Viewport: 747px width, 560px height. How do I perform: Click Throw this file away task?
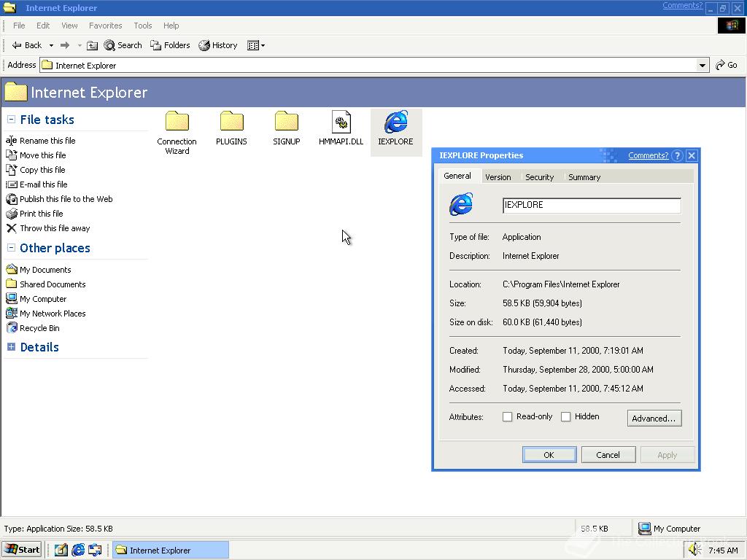(48, 228)
